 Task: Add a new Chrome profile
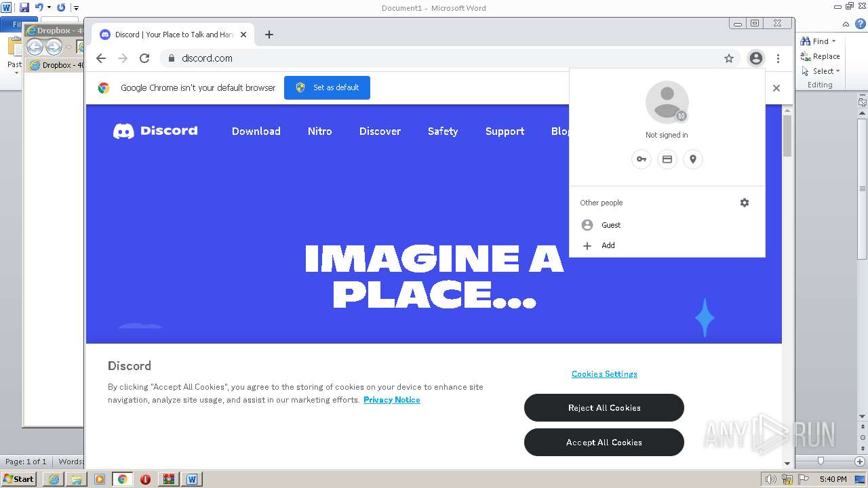coord(667,245)
